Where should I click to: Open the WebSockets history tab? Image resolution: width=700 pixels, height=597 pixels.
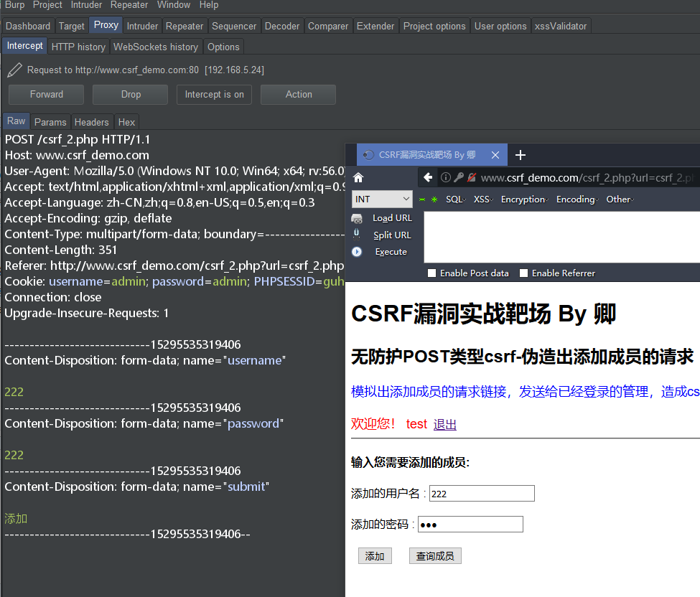(156, 47)
